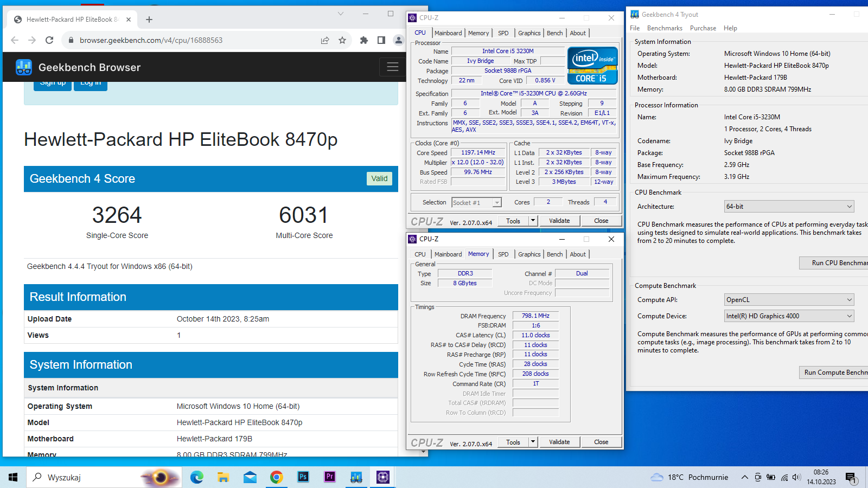868x488 pixels.
Task: Open the Compute API OpenCL dropdown
Action: pyautogui.click(x=789, y=300)
